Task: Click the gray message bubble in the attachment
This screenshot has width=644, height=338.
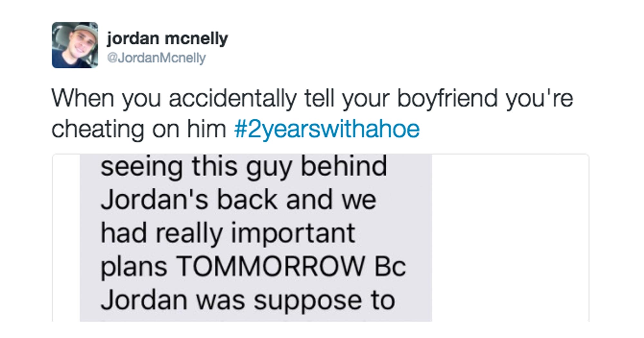Action: (x=256, y=238)
